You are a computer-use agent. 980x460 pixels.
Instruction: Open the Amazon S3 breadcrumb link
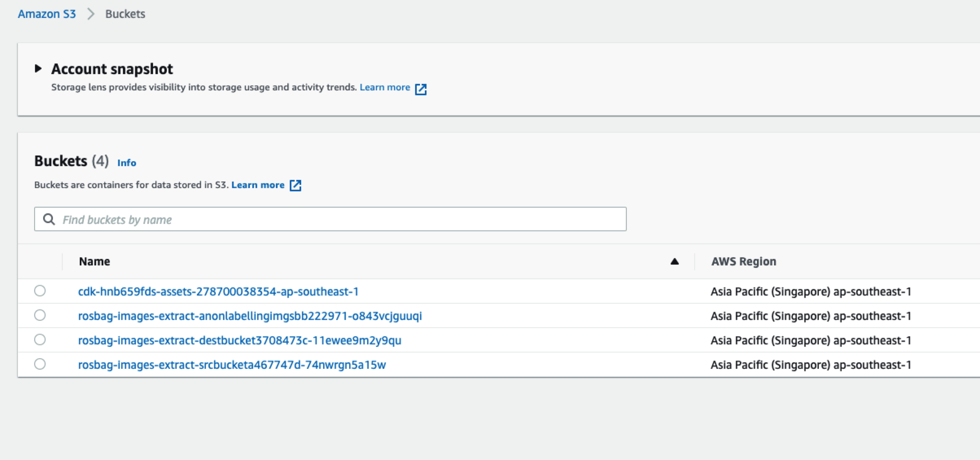(47, 14)
